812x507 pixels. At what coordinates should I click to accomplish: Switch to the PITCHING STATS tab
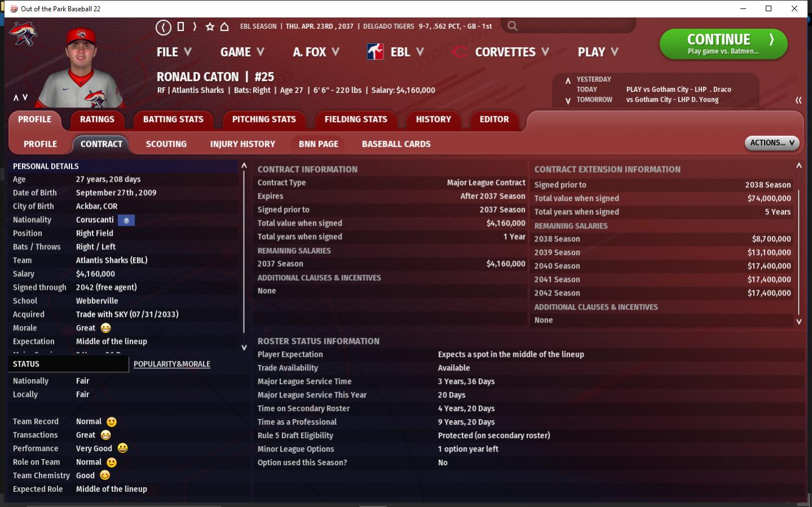264,120
